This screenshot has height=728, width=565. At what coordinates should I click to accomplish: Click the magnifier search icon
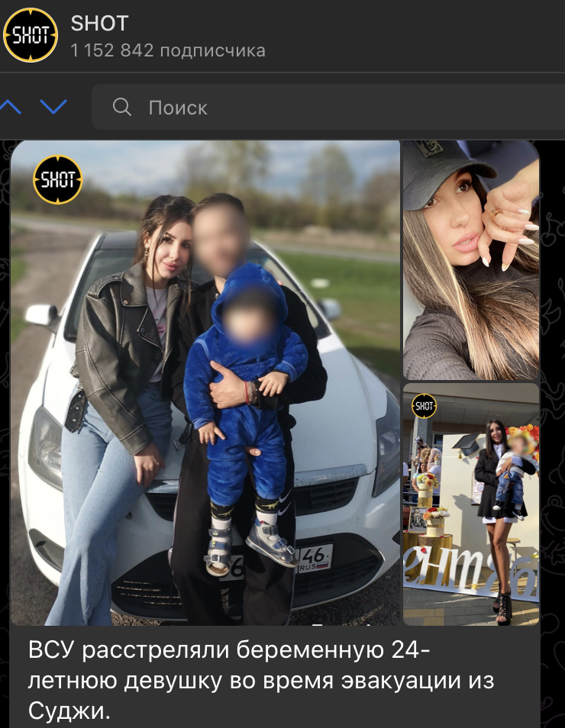tap(122, 108)
